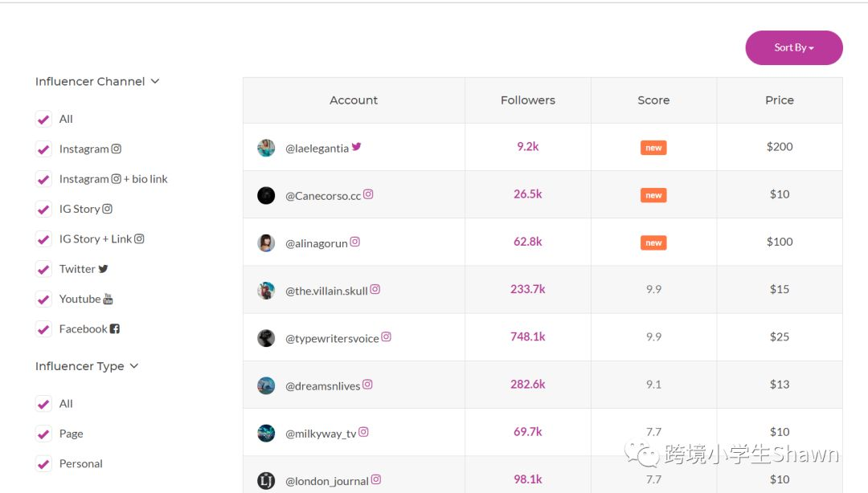This screenshot has width=868, height=493.
Task: Click the new badge for @alinagorun
Action: pyautogui.click(x=653, y=243)
